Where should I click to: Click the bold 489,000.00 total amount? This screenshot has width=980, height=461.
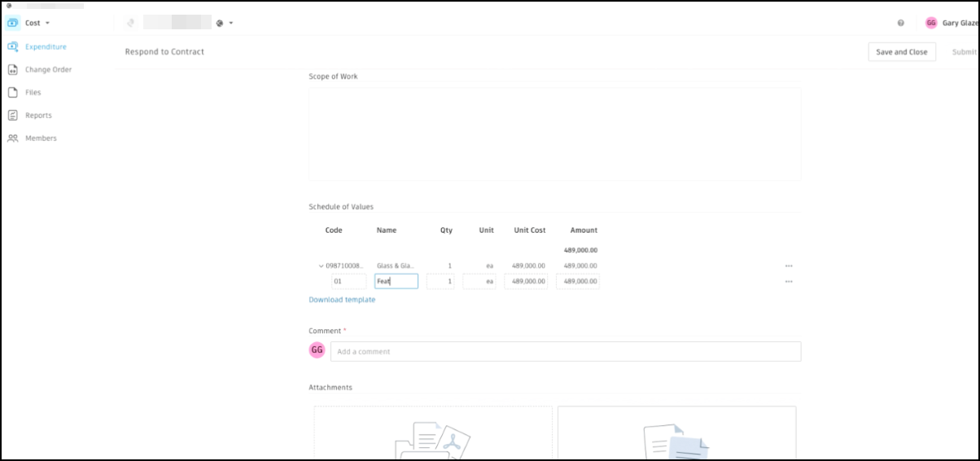pos(580,250)
